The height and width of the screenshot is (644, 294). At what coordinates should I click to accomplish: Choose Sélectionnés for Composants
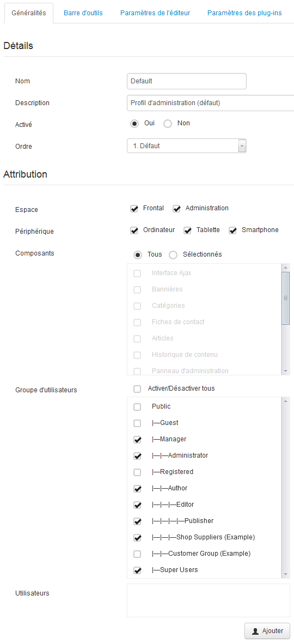(x=173, y=254)
